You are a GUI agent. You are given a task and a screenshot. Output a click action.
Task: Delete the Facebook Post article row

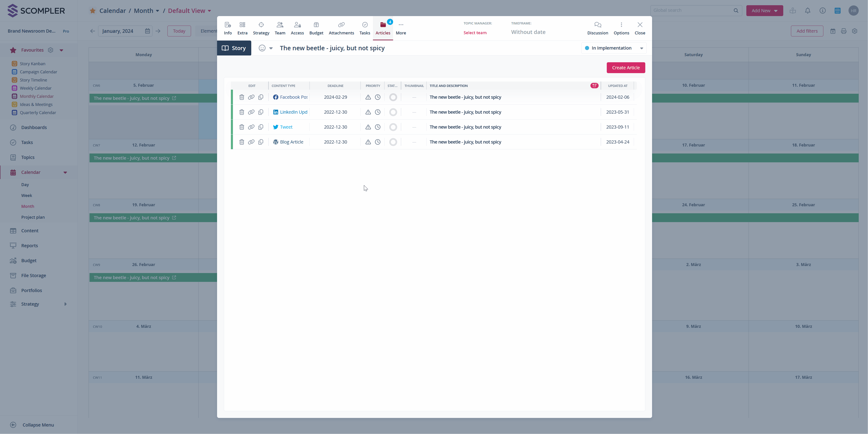click(242, 97)
